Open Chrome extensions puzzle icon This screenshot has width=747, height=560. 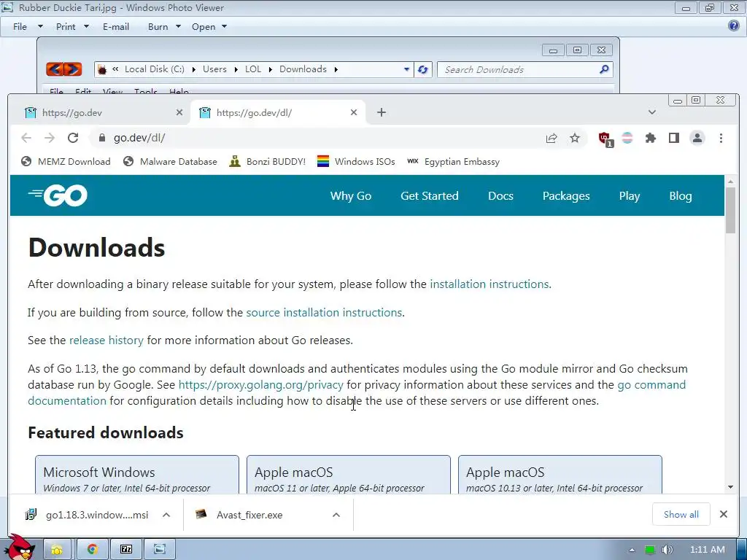click(650, 138)
